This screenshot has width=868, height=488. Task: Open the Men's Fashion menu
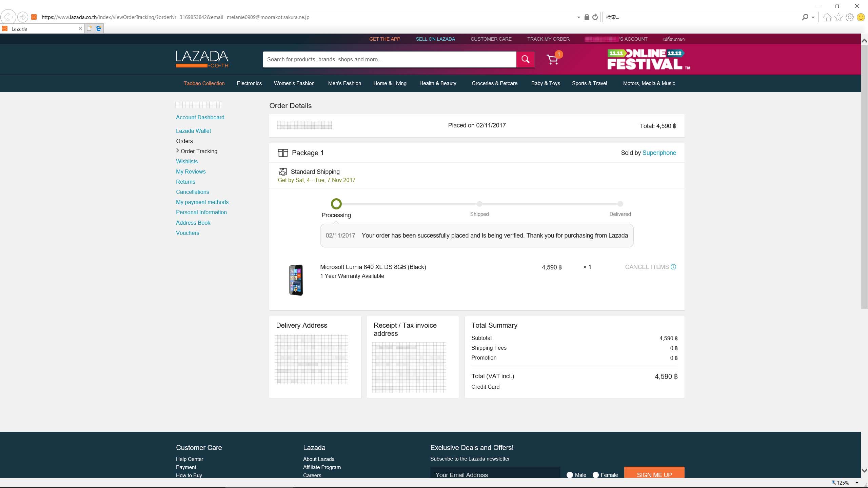pos(344,83)
